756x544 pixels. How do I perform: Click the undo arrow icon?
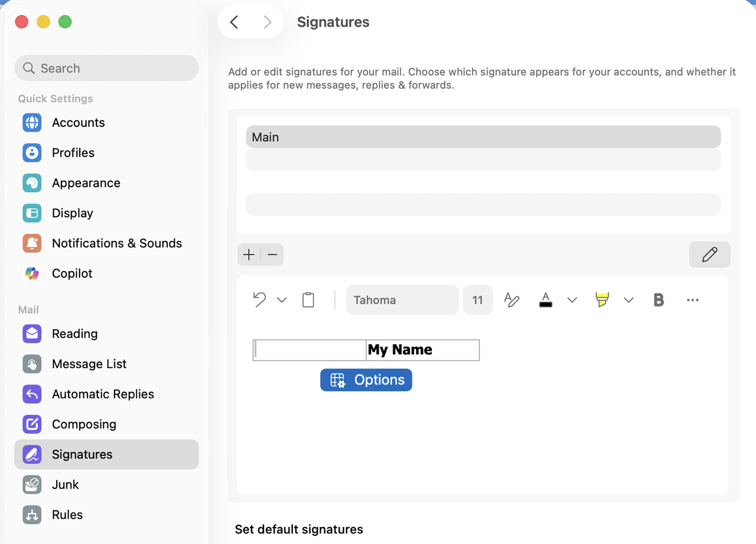click(x=259, y=299)
